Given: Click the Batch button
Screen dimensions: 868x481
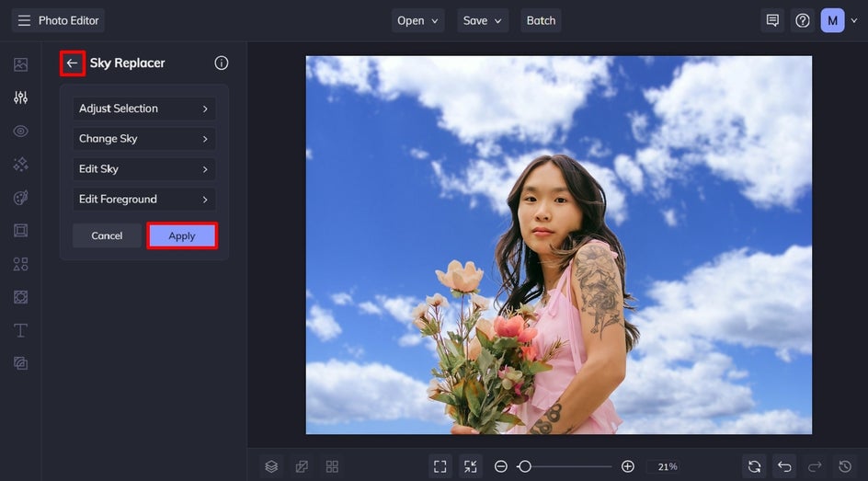Looking at the screenshot, I should tap(541, 20).
